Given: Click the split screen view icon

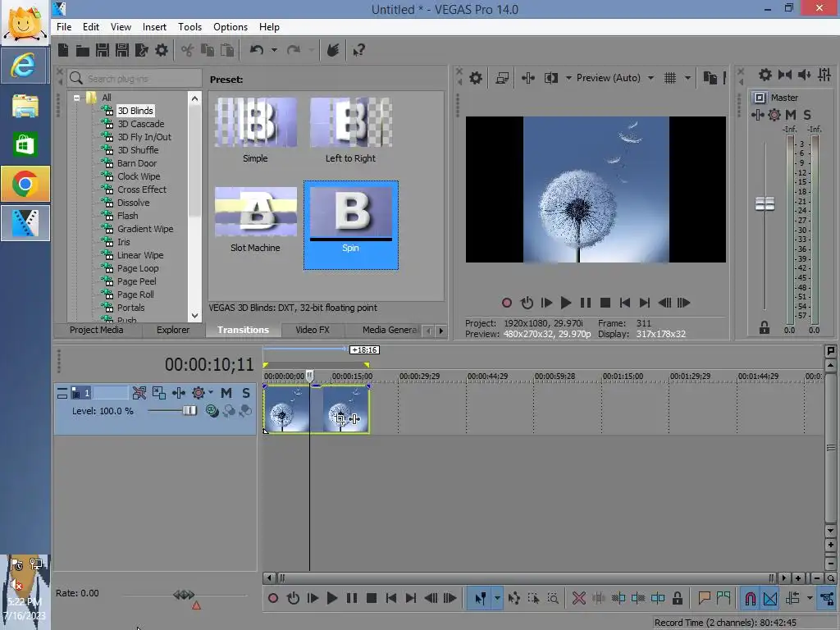Looking at the screenshot, I should pyautogui.click(x=550, y=78).
